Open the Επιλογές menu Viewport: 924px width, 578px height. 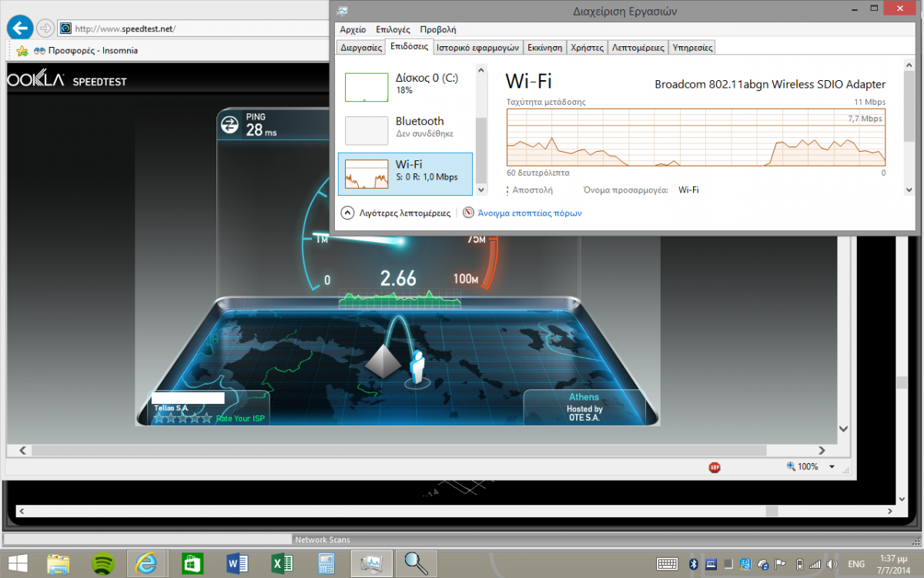[393, 29]
